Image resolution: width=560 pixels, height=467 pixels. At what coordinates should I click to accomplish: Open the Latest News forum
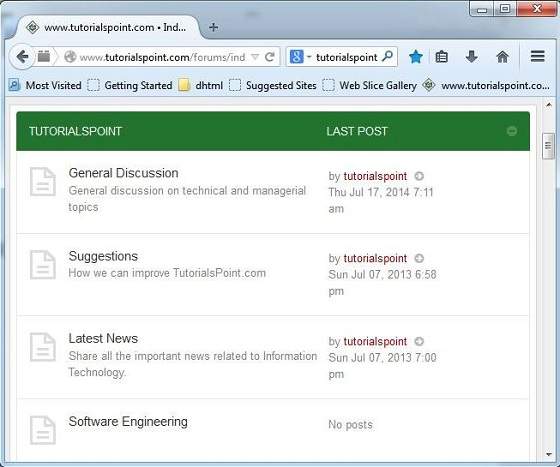tap(103, 338)
